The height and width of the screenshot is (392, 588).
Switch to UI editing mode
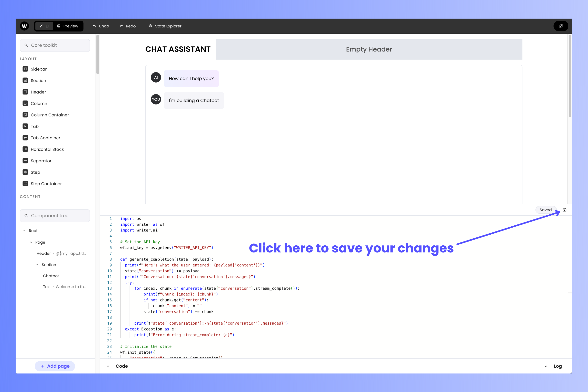pyautogui.click(x=44, y=26)
